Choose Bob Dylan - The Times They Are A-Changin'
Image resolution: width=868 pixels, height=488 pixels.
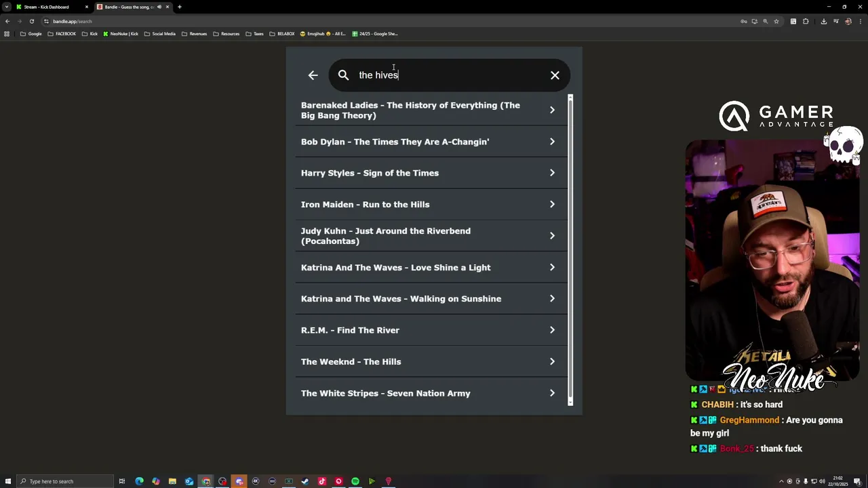tap(431, 142)
